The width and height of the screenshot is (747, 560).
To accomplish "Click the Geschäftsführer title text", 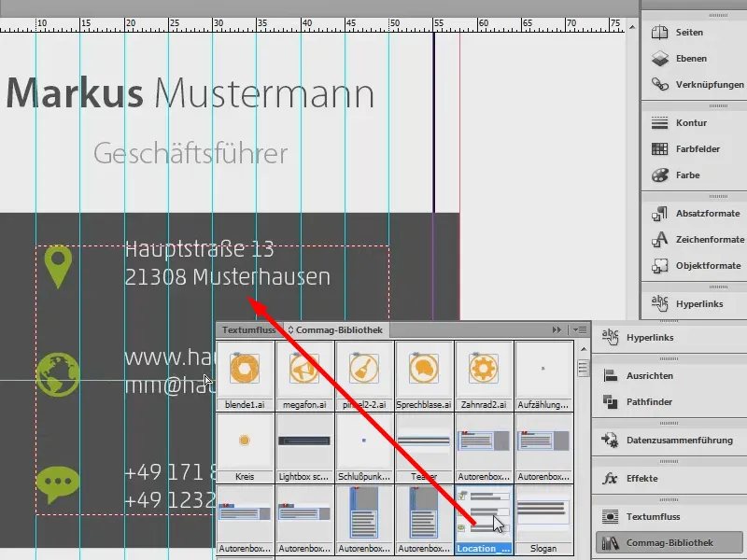I will pos(190,153).
